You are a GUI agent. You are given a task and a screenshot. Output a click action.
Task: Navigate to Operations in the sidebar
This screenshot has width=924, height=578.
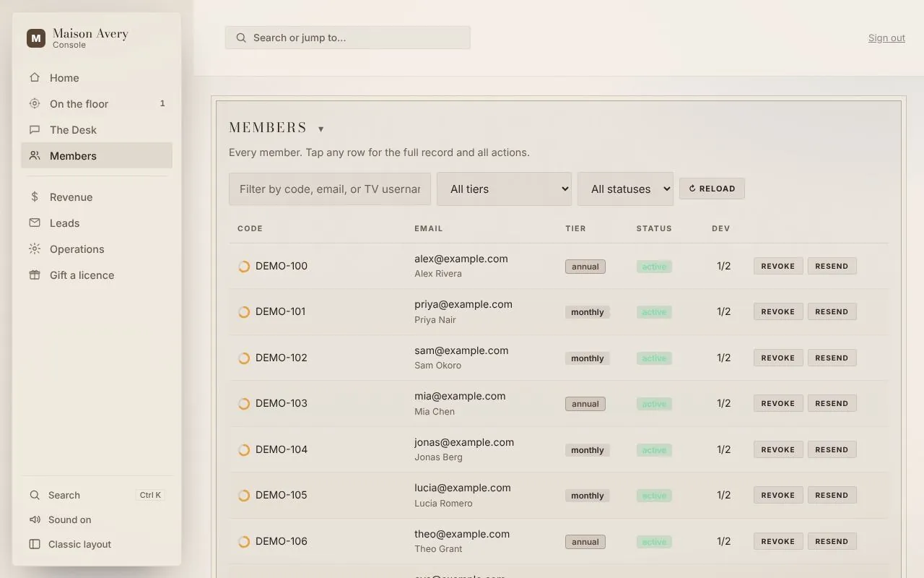[x=97, y=249]
